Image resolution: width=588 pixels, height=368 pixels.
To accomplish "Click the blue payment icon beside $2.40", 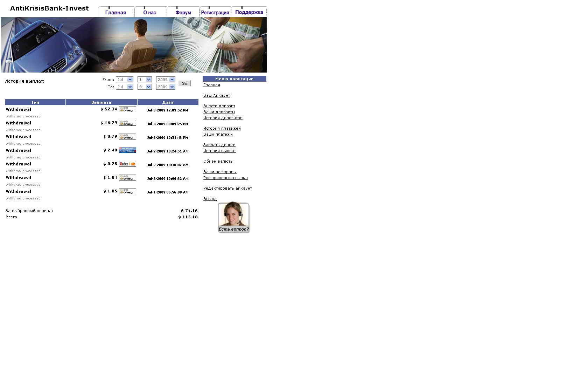I will click(x=127, y=150).
